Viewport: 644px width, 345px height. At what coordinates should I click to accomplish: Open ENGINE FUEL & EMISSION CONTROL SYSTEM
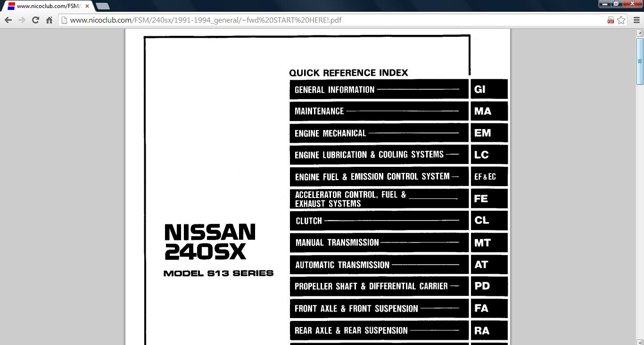379,177
